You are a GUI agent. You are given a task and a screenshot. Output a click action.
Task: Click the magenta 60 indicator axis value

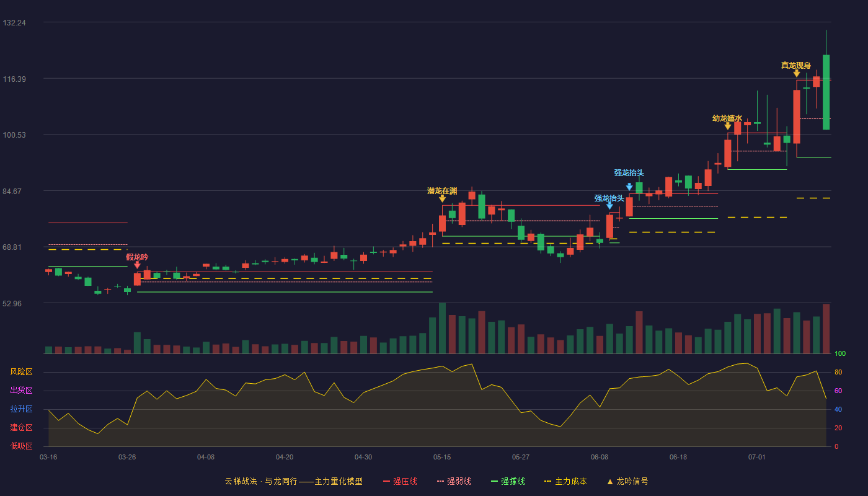(838, 391)
